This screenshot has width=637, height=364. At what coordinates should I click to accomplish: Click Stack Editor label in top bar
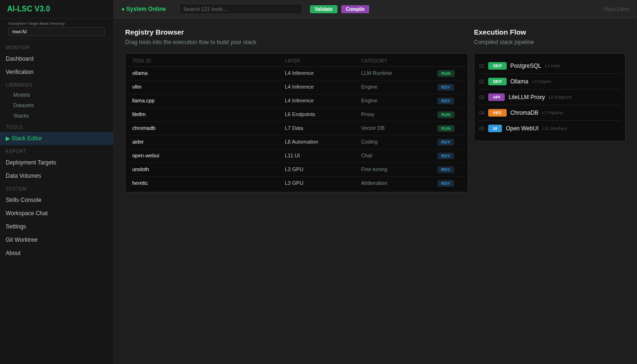[x=617, y=9]
